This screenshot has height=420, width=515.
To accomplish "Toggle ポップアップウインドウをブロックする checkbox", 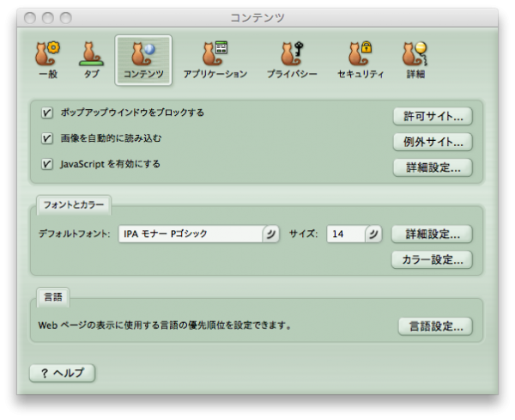I will pyautogui.click(x=46, y=113).
